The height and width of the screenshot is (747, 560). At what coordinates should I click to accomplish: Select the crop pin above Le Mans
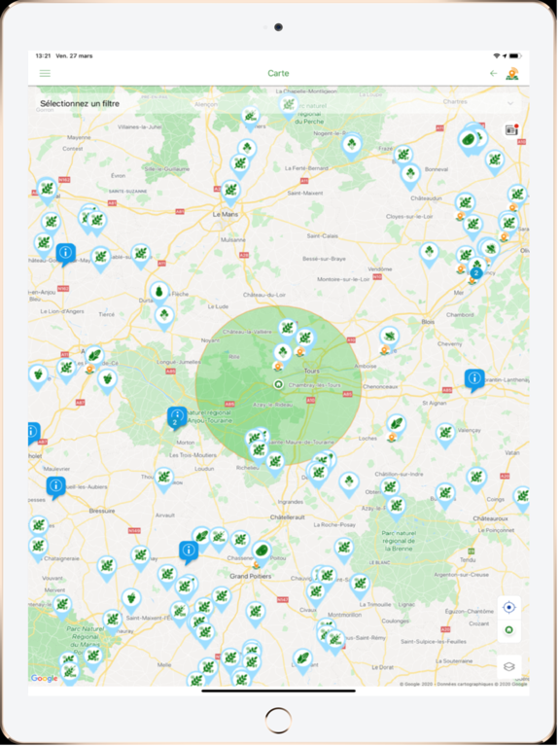(230, 192)
